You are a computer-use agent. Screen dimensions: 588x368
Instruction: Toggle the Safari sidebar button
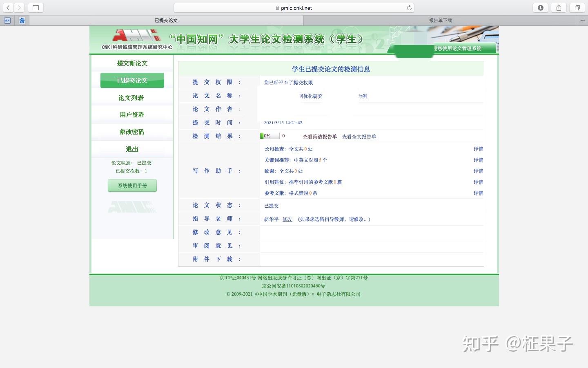(36, 8)
